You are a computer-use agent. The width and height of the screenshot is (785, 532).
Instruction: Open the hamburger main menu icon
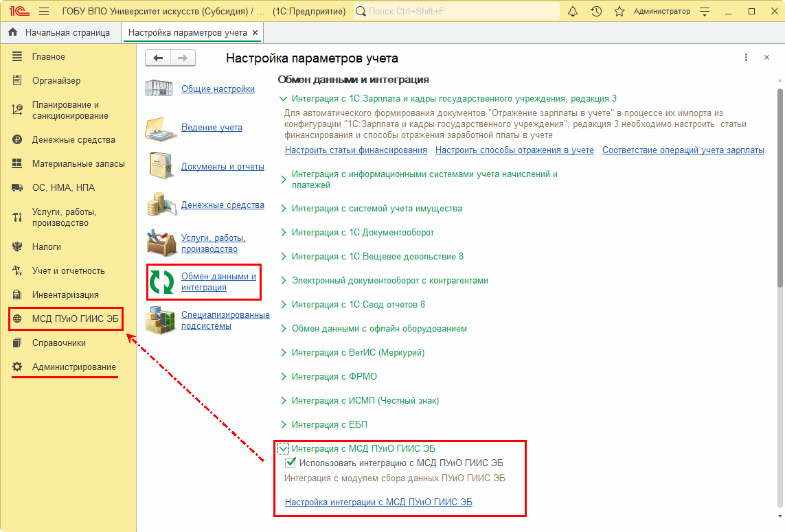pyautogui.click(x=44, y=12)
